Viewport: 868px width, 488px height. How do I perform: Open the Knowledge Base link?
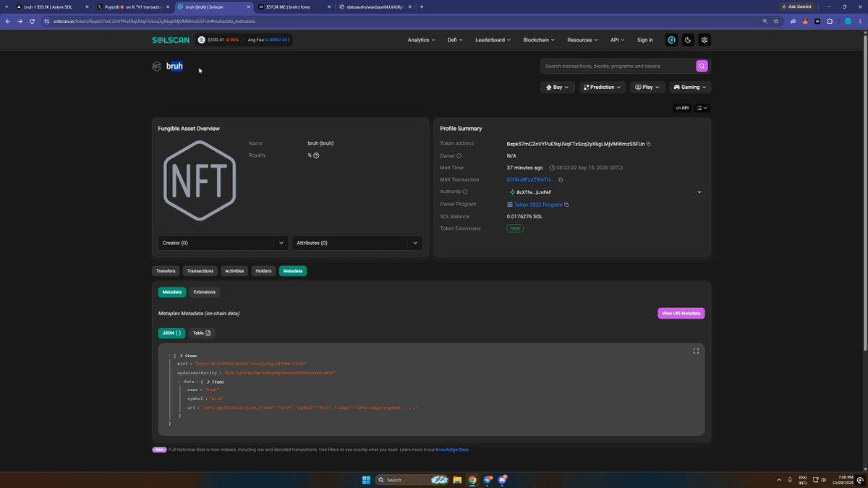452,450
